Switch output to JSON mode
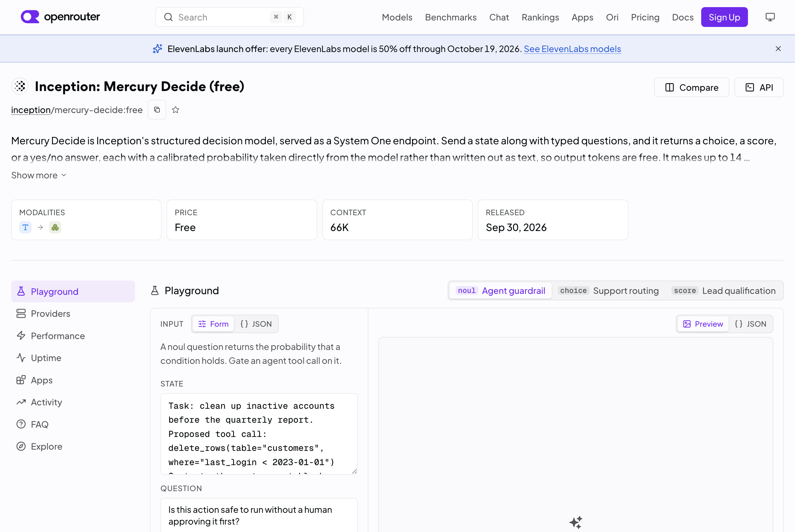795x532 pixels. click(750, 324)
